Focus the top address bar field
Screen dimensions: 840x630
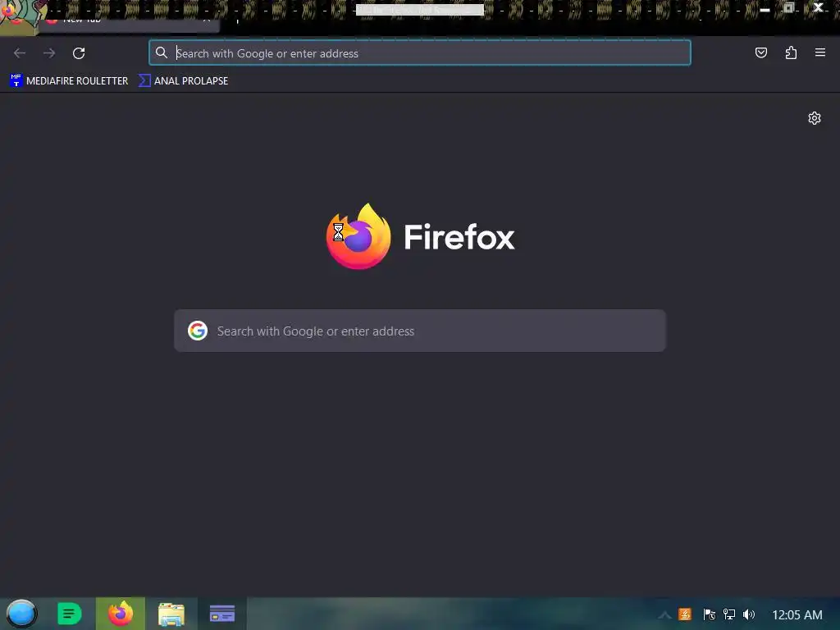pos(419,53)
